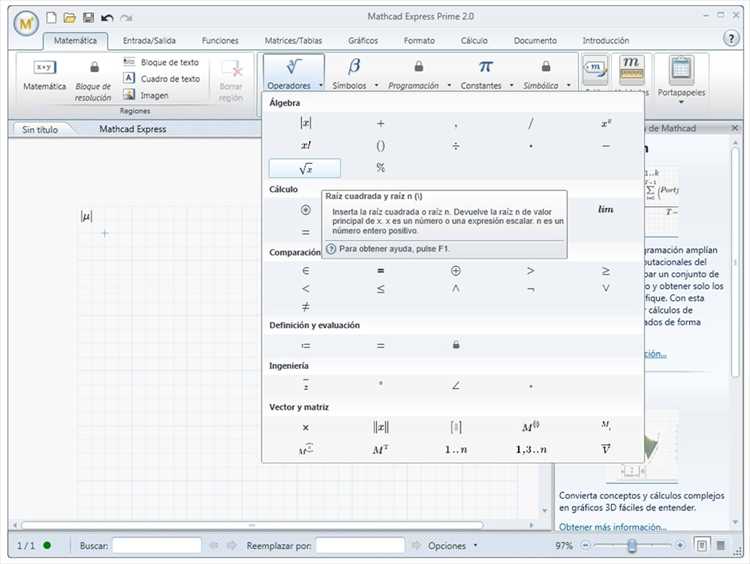Viewport: 750px width, 564px height.
Task: Open the Portapapeles dropdown
Action: (681, 80)
